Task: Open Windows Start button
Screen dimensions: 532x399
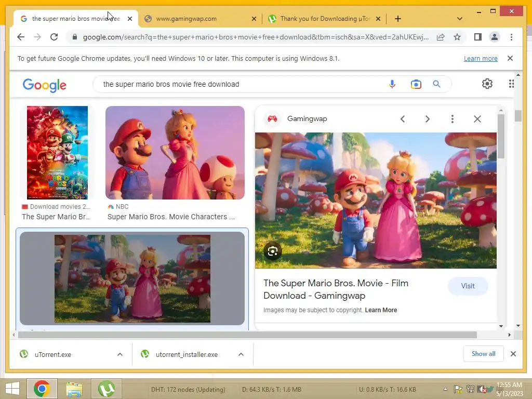Action: click(x=12, y=389)
